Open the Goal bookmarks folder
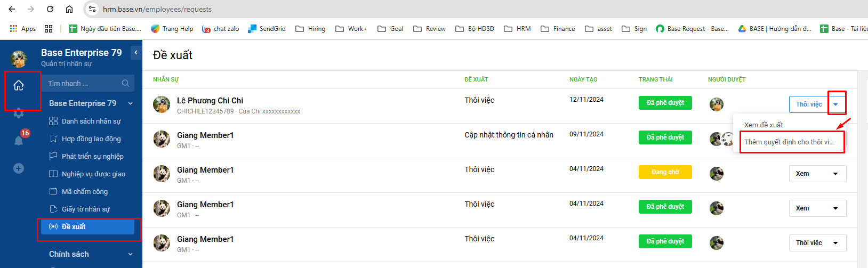 click(x=390, y=29)
